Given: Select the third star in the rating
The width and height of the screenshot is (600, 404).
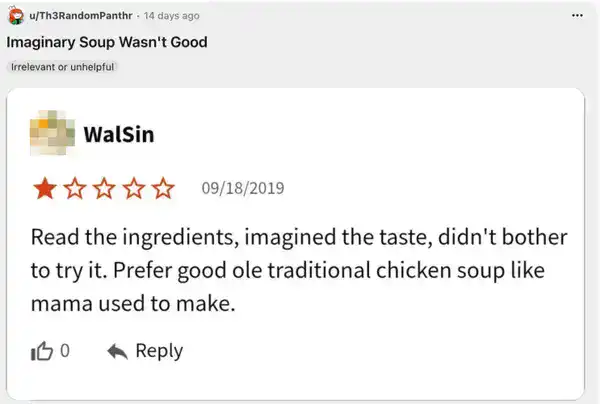Looking at the screenshot, I should pyautogui.click(x=103, y=188).
